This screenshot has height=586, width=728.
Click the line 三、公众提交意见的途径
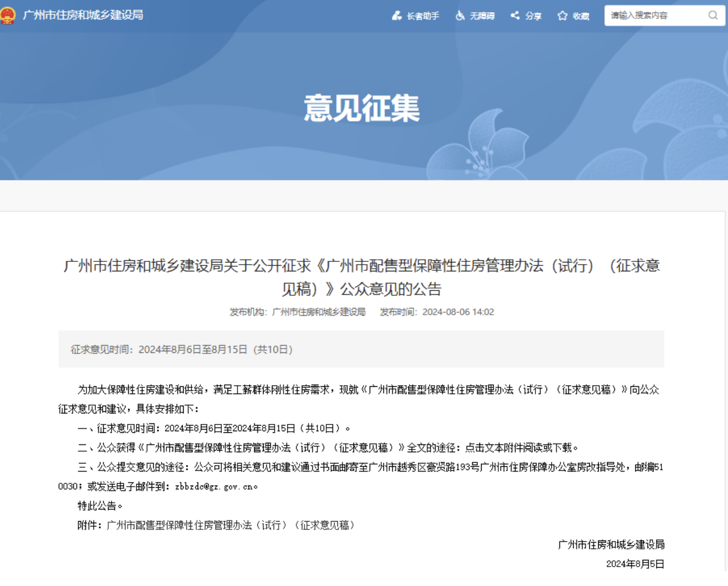click(361, 477)
